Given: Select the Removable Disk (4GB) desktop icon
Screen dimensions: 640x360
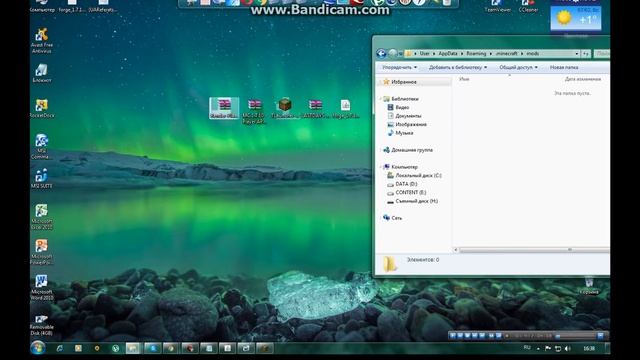Looking at the screenshot, I should [x=41, y=325].
